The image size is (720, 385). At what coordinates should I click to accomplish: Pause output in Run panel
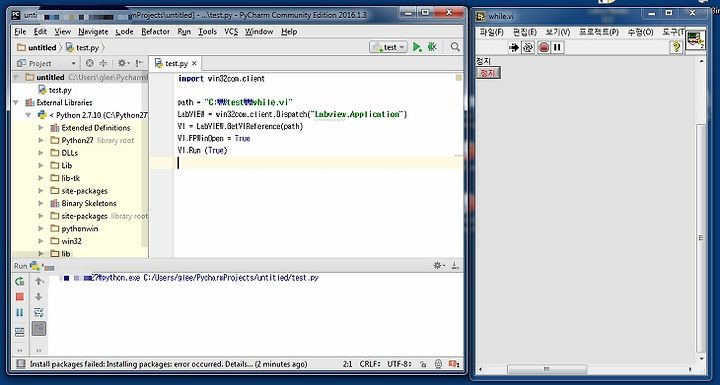(20, 312)
